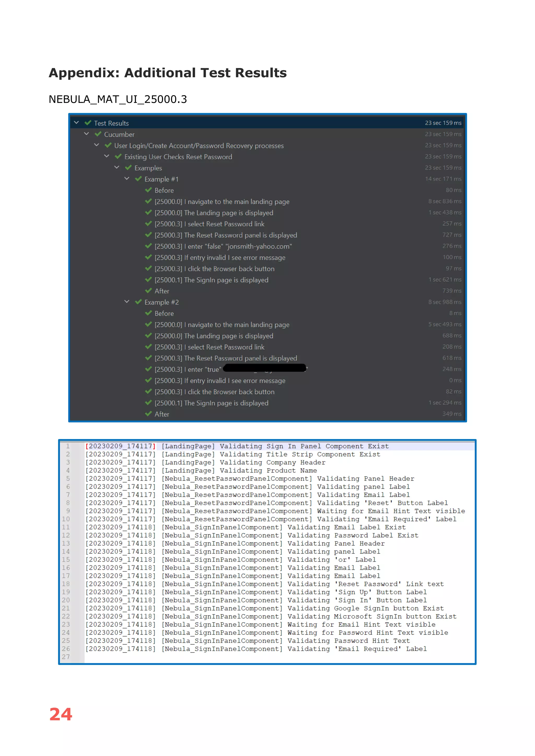The height and width of the screenshot is (756, 535).
Task: Collapse the Example #2 node
Action: tap(127, 302)
